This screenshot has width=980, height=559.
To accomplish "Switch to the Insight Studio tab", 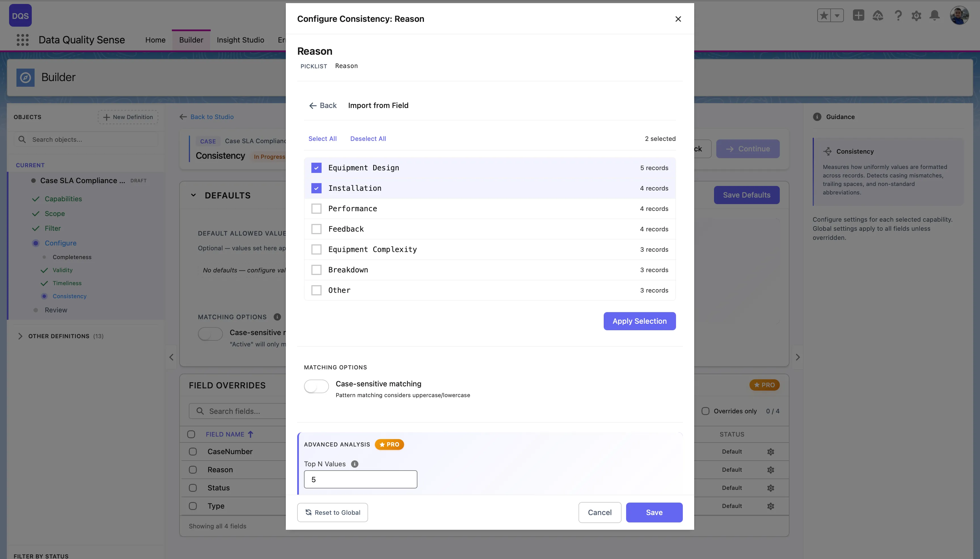I will pyautogui.click(x=240, y=40).
